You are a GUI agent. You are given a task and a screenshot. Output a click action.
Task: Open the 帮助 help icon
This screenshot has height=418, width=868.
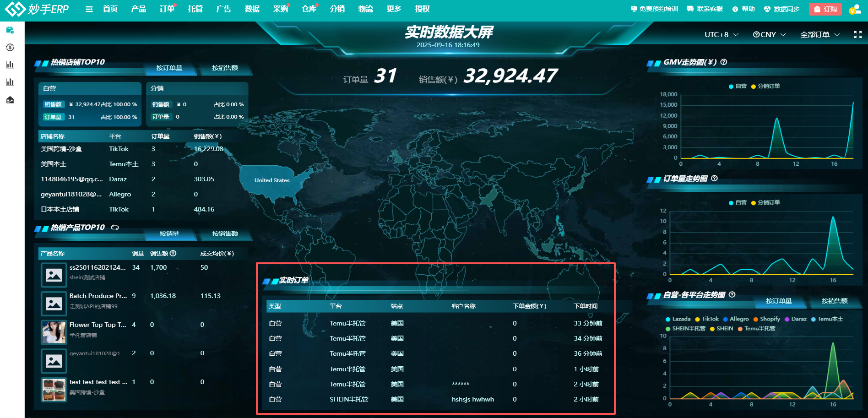click(x=735, y=9)
